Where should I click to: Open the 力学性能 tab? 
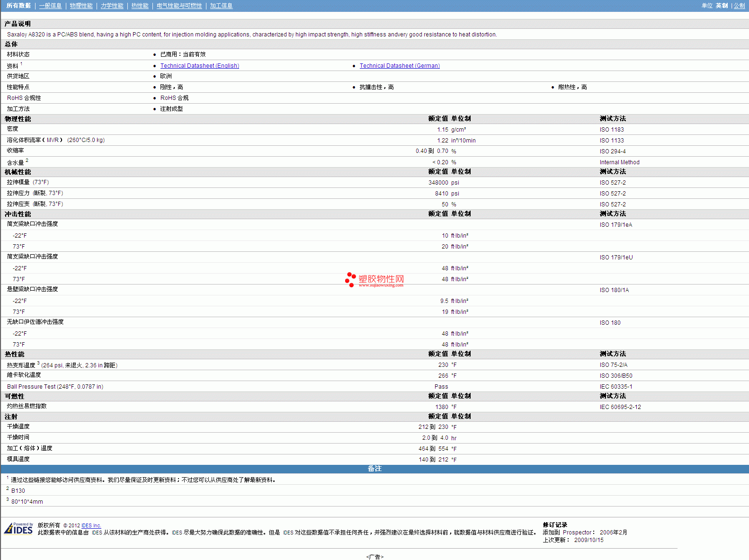(x=112, y=6)
